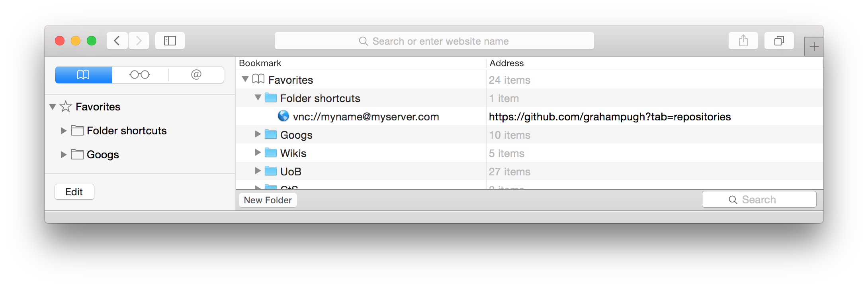The height and width of the screenshot is (287, 868).
Task: Click the Forward navigation arrow
Action: (139, 41)
